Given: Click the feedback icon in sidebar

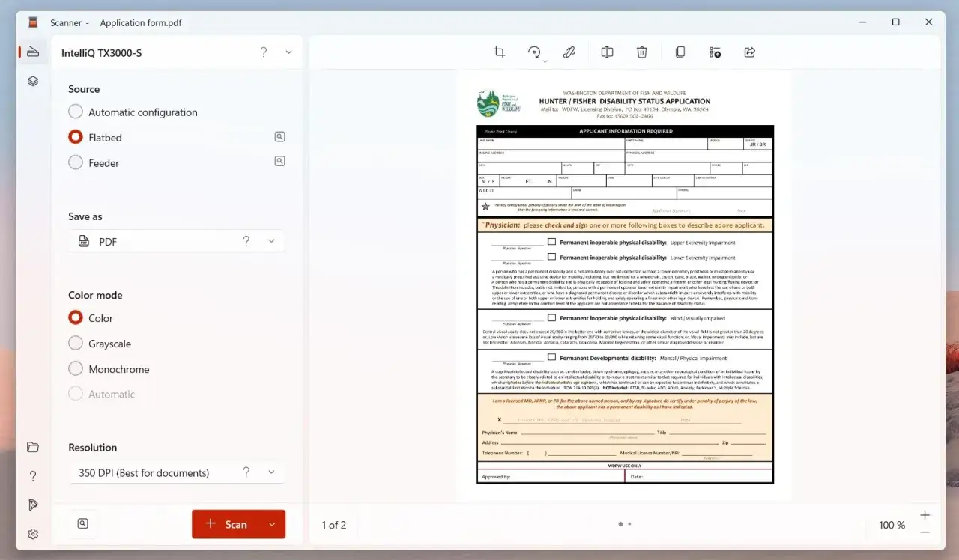Looking at the screenshot, I should 33,505.
